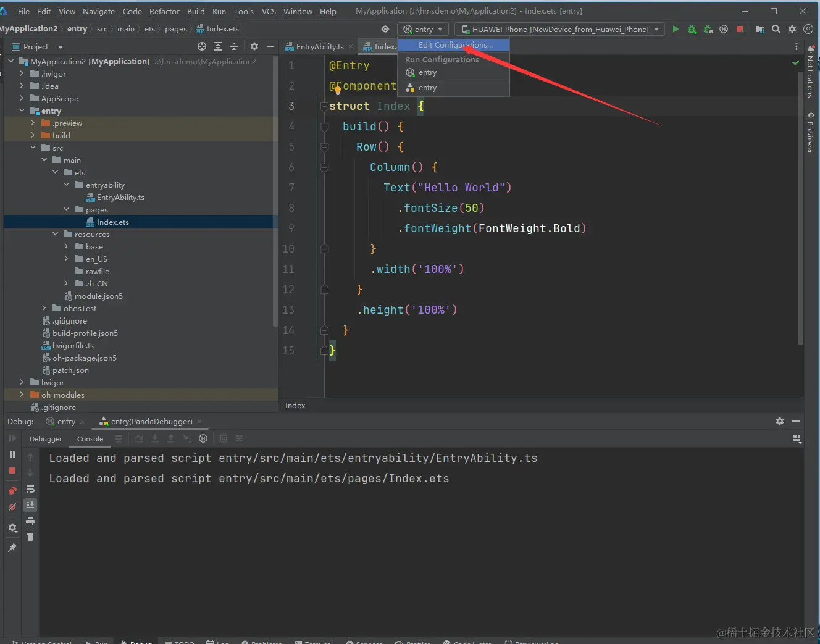Viewport: 820px width, 644px height.
Task: Expand the AppScope folder in project tree
Action: pos(22,98)
